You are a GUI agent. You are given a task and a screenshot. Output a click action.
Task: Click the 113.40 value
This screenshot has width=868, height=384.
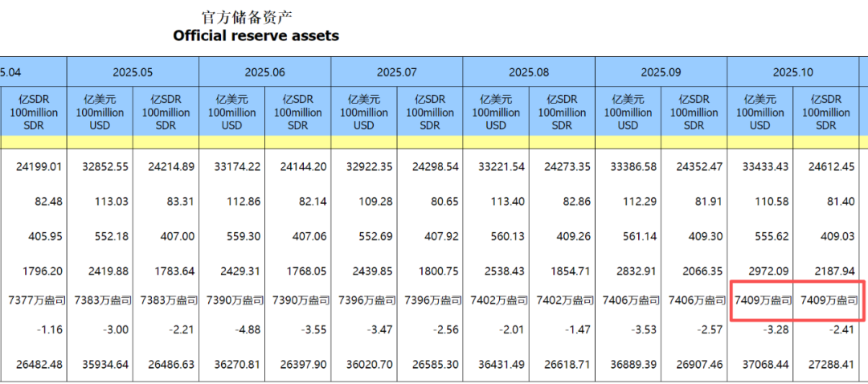click(509, 201)
